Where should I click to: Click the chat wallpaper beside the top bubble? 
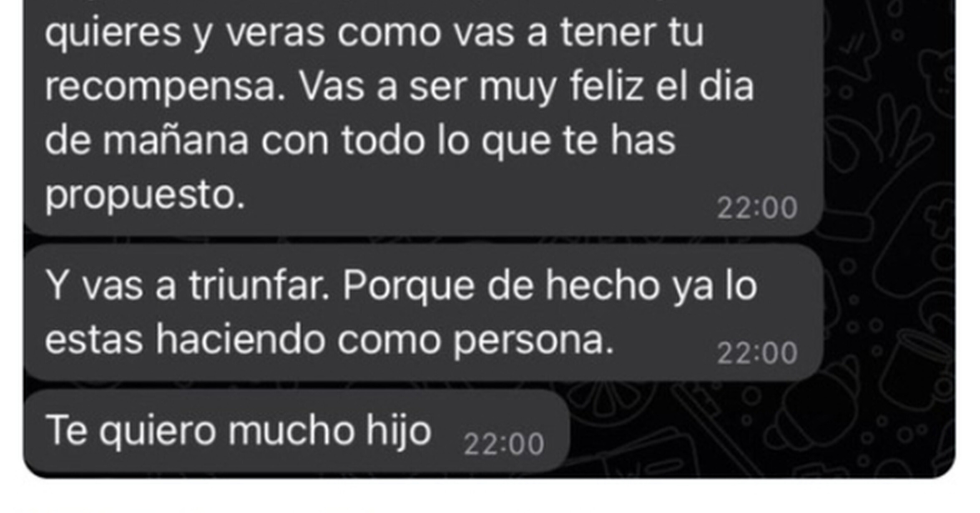[888, 117]
